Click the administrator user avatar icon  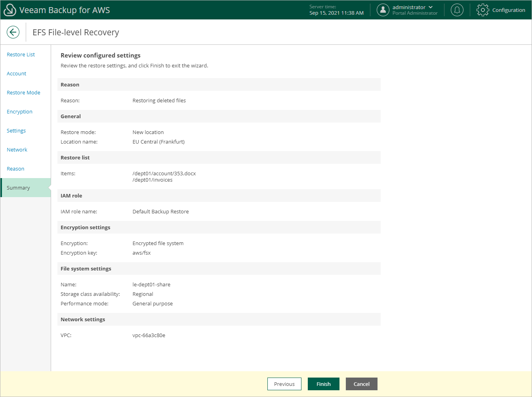click(x=383, y=10)
